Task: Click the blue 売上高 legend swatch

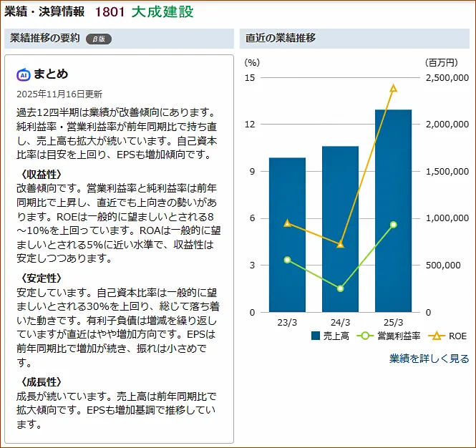Action: [316, 336]
